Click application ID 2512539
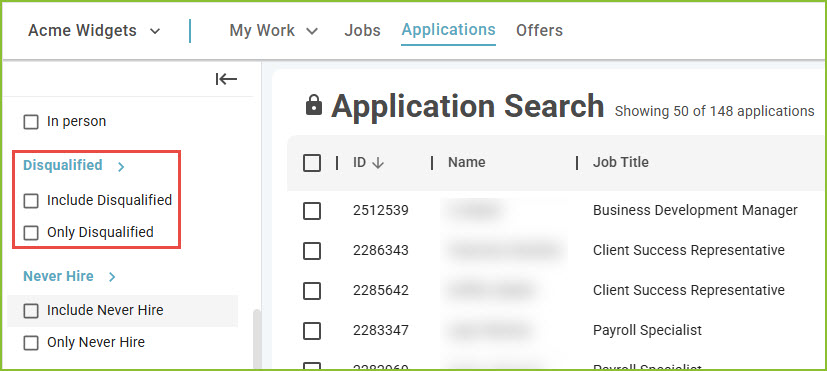 [x=381, y=211]
